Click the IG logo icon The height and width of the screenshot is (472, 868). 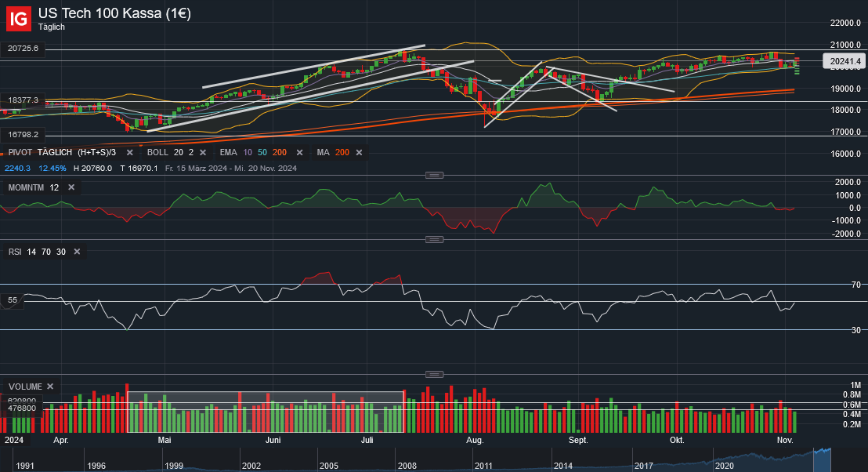click(x=18, y=19)
